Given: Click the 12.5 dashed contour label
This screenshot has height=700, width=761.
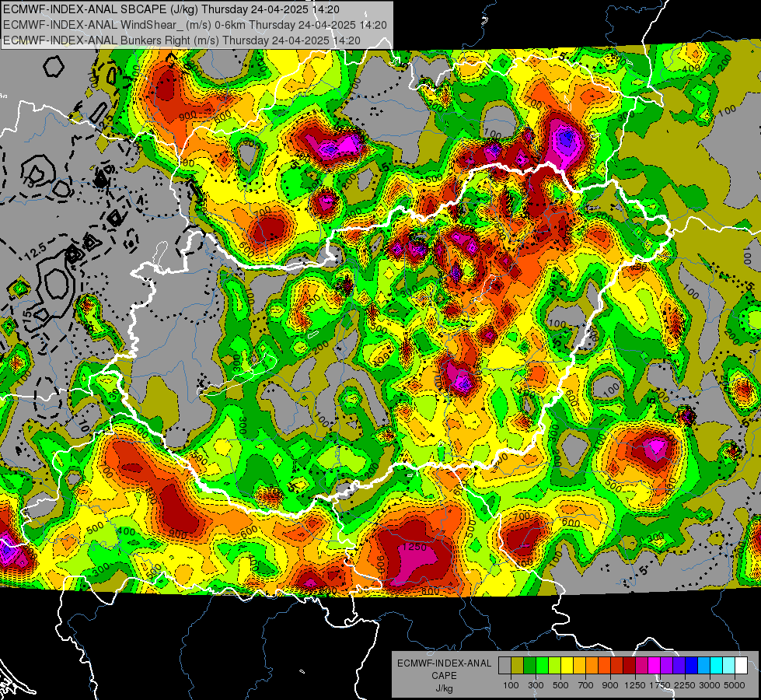Looking at the screenshot, I should pyautogui.click(x=36, y=250).
